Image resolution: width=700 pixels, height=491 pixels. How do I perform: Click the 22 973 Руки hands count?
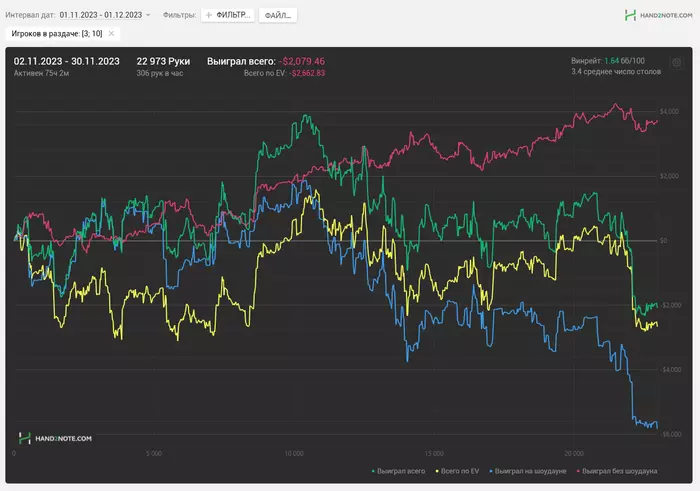point(163,61)
